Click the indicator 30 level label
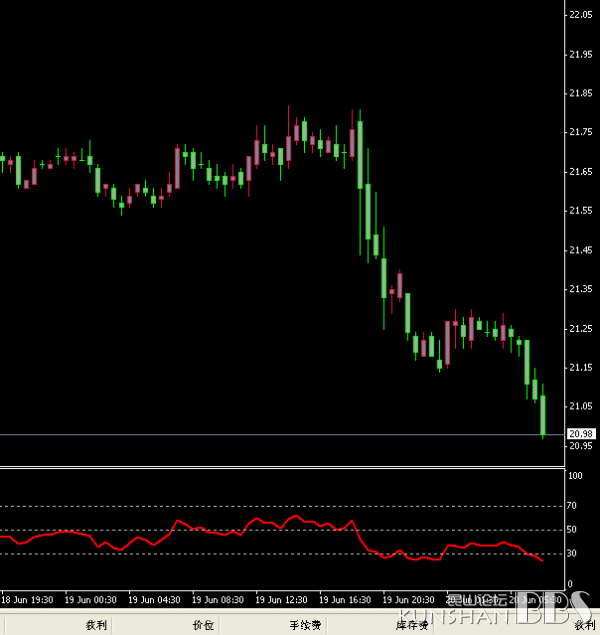The width and height of the screenshot is (600, 635). pos(573,553)
